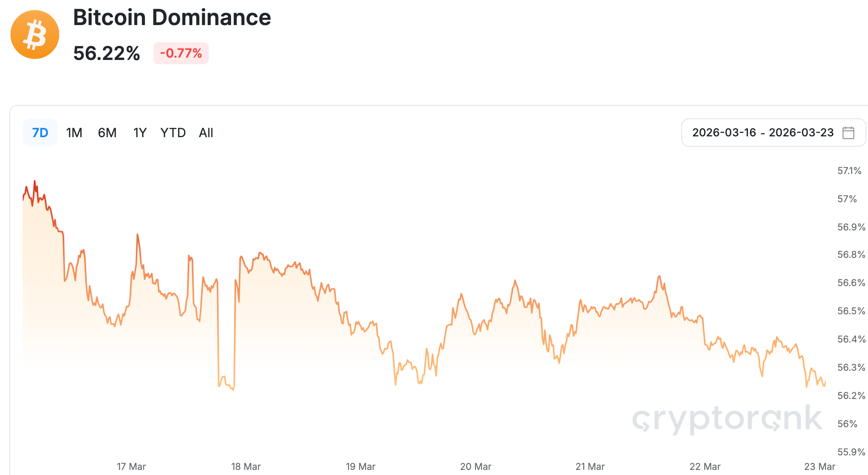The width and height of the screenshot is (868, 475).
Task: Click the Bitcoin Dominance heading
Action: pyautogui.click(x=172, y=17)
